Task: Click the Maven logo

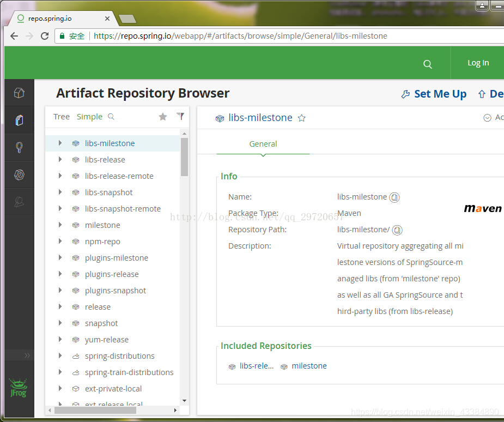Action: tap(482, 209)
